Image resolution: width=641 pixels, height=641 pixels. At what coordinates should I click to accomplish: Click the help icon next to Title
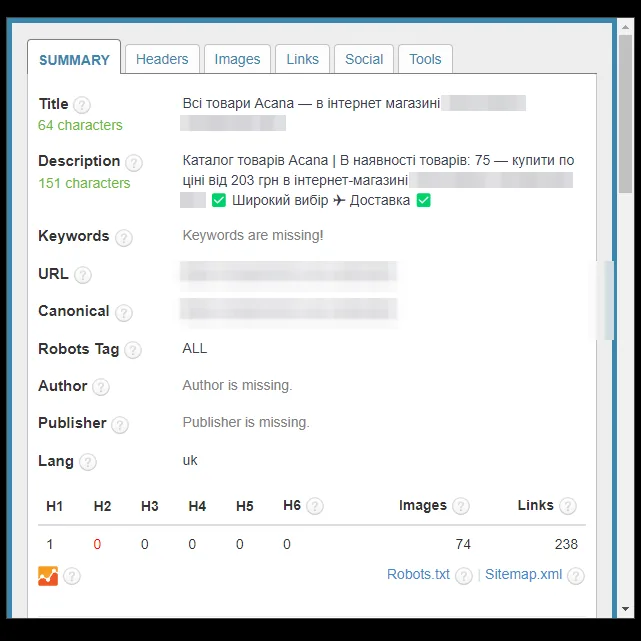tap(82, 105)
